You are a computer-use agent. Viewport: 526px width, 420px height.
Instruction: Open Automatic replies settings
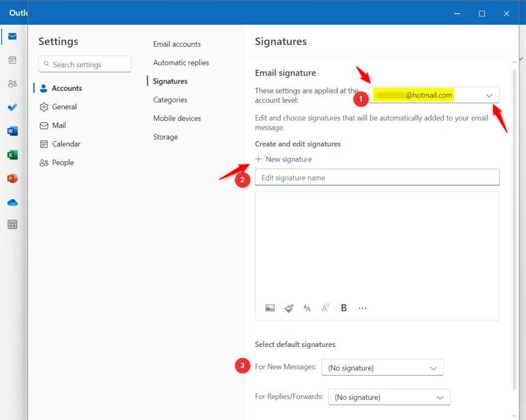coord(181,63)
